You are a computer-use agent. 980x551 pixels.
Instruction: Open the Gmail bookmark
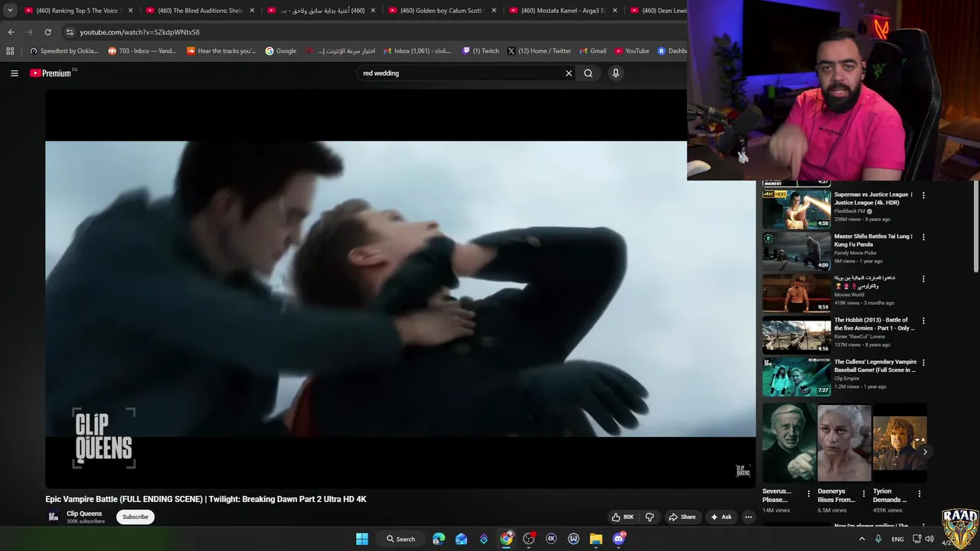(x=593, y=51)
